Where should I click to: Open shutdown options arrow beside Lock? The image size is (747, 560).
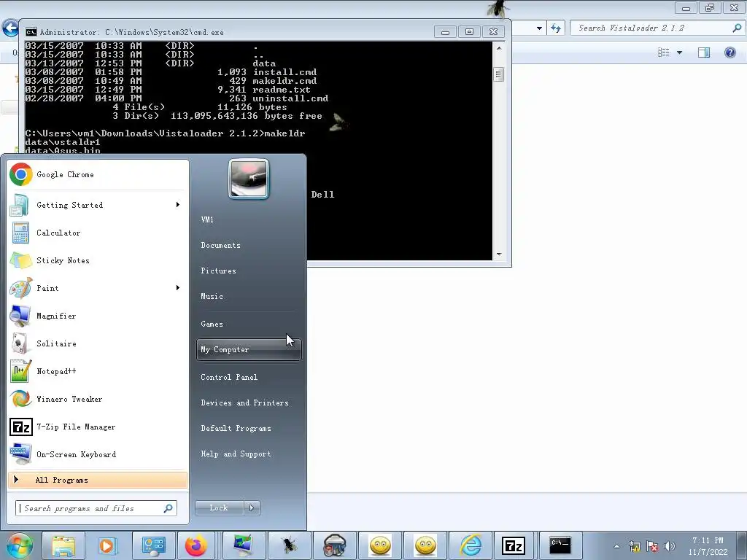[252, 508]
